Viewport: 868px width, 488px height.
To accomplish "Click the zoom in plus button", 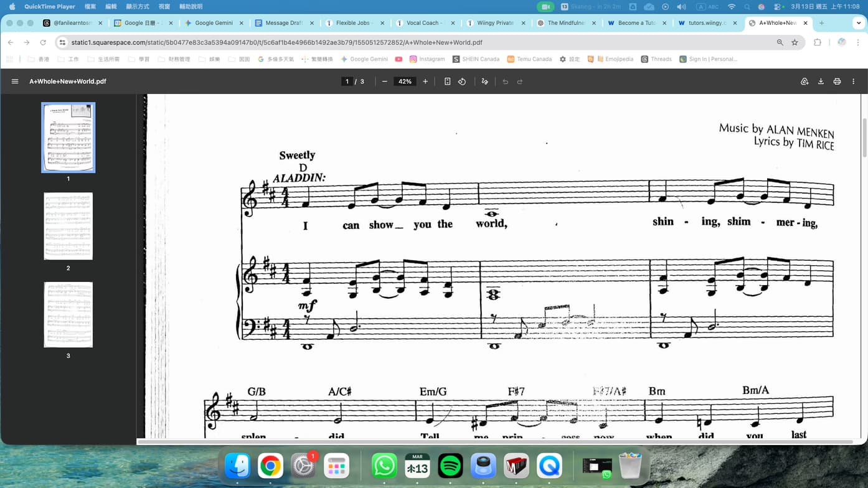I will tap(425, 82).
